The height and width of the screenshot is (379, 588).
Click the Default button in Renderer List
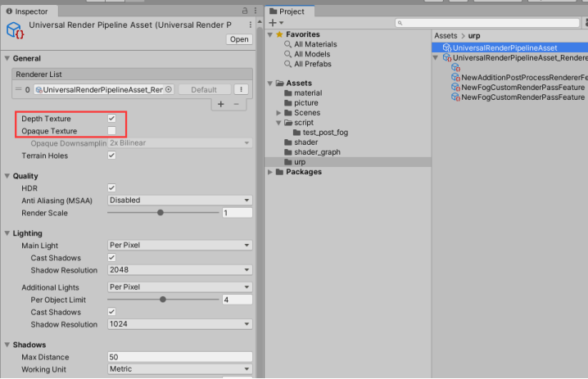tap(204, 89)
